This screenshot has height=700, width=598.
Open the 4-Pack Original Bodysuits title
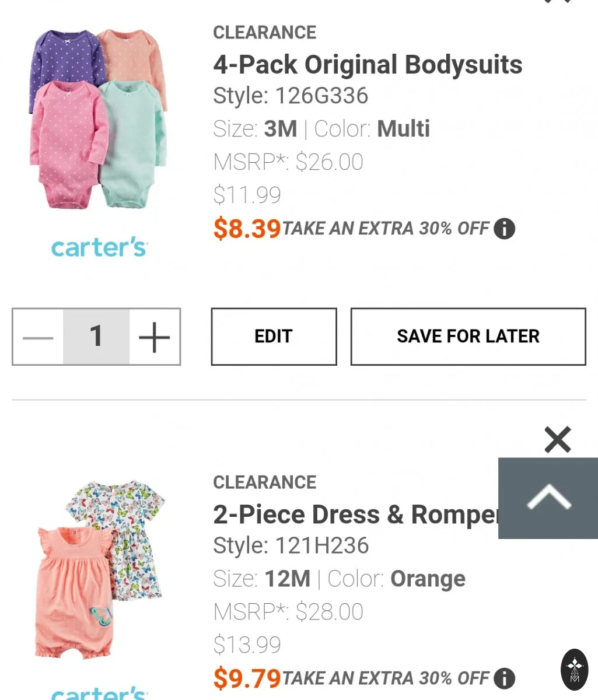tap(368, 64)
